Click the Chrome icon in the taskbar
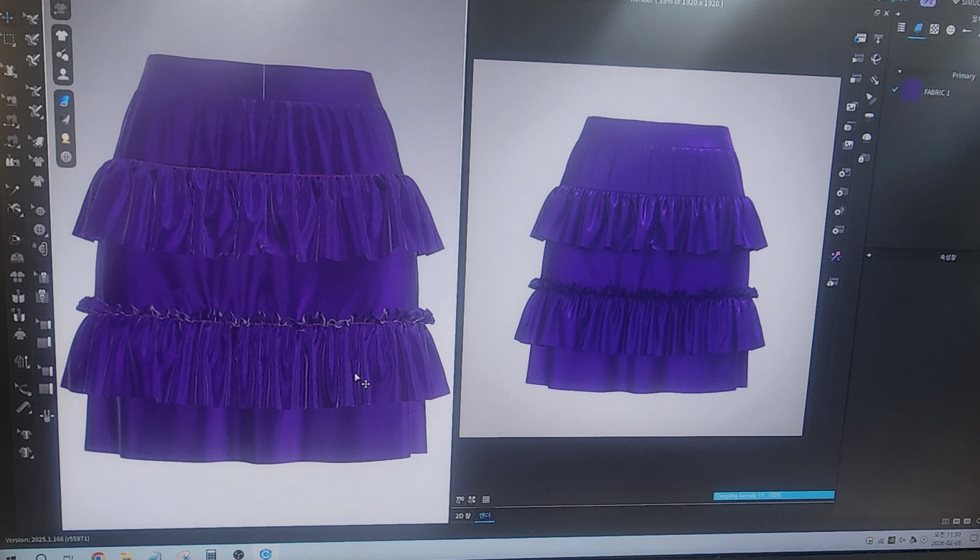This screenshot has width=980, height=560. [x=98, y=556]
